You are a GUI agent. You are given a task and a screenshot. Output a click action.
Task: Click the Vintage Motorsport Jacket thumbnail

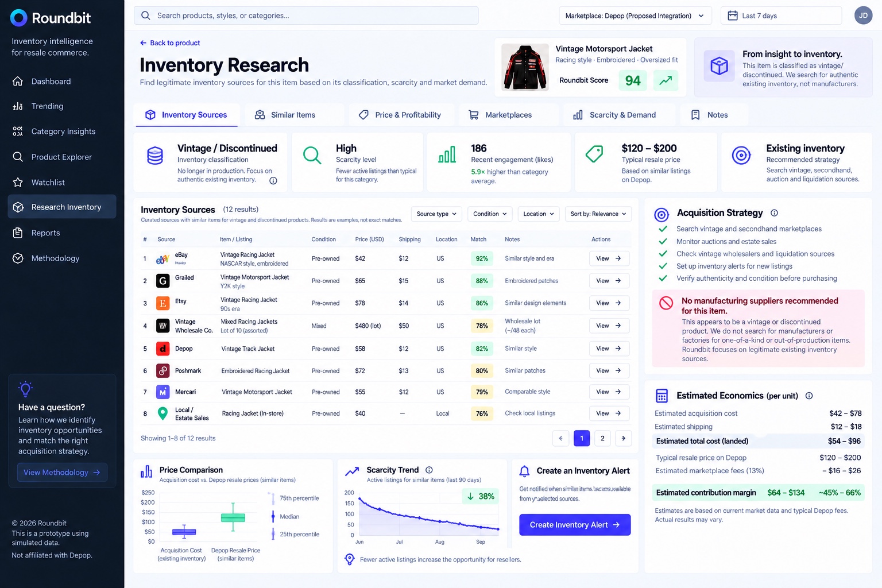pos(525,68)
